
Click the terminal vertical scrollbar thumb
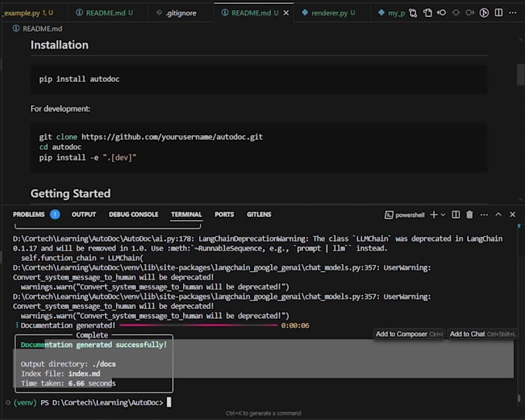(519, 398)
